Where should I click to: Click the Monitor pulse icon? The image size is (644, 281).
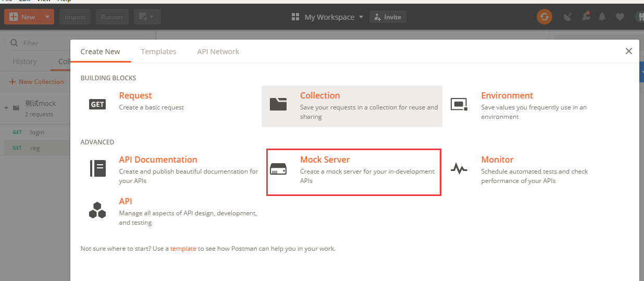pos(459,169)
